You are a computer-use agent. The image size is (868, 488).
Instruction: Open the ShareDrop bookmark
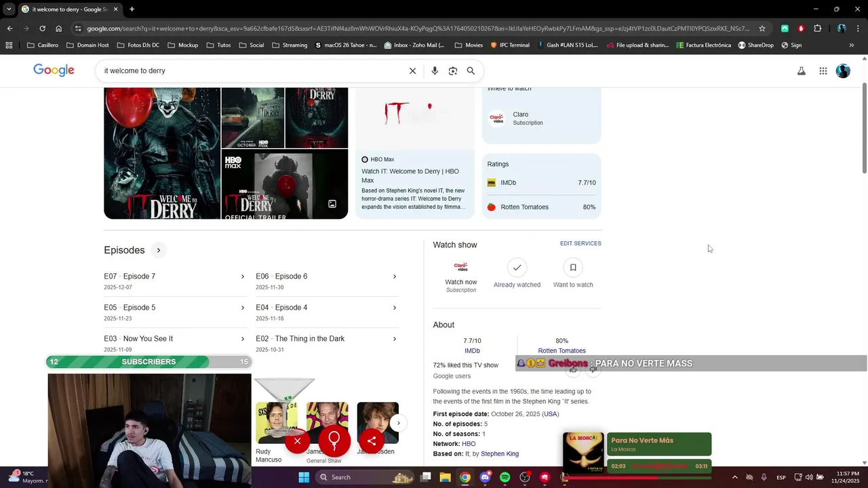pyautogui.click(x=755, y=45)
